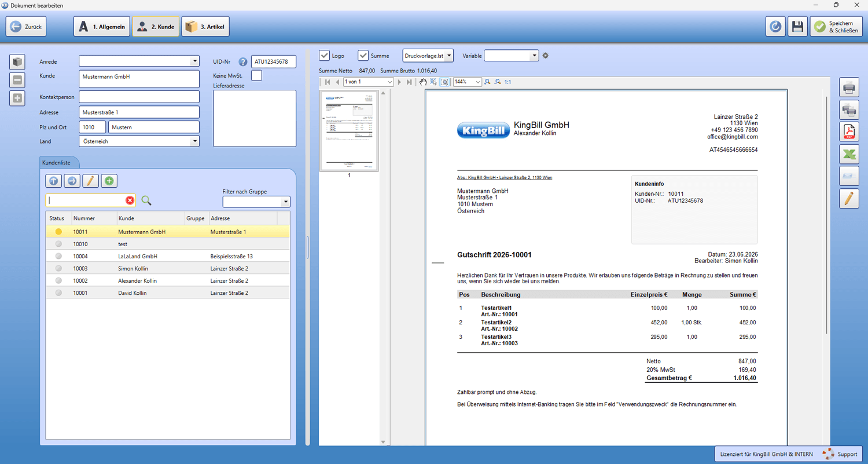Click the Lieferadresse text box
Image resolution: width=868 pixels, height=464 pixels.
tap(255, 118)
